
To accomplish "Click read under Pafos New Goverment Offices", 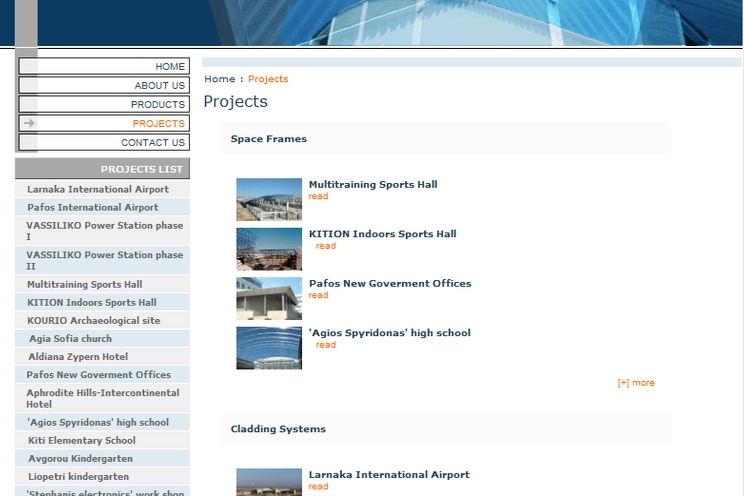I will point(318,295).
